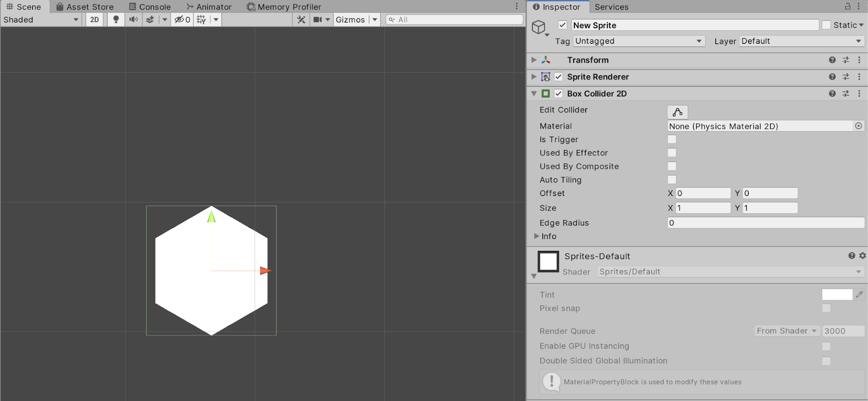
Task: Open the Box Collider 2D help icon
Action: [832, 94]
